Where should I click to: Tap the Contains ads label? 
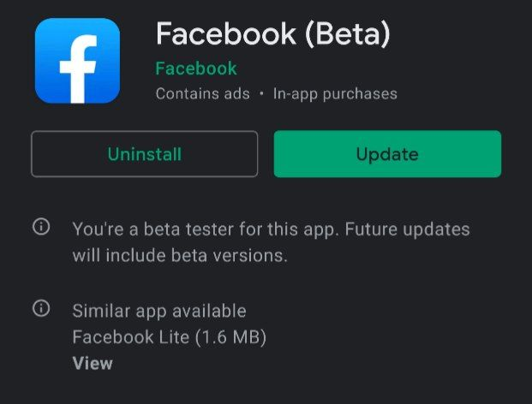202,93
